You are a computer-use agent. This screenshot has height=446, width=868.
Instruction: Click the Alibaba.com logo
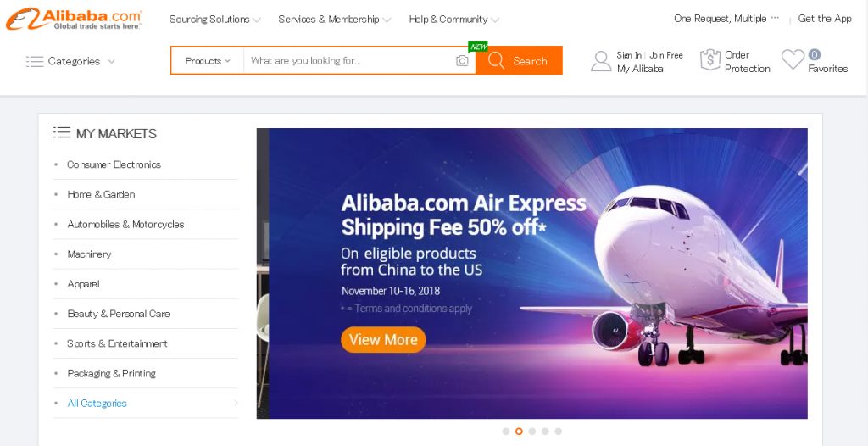74,19
